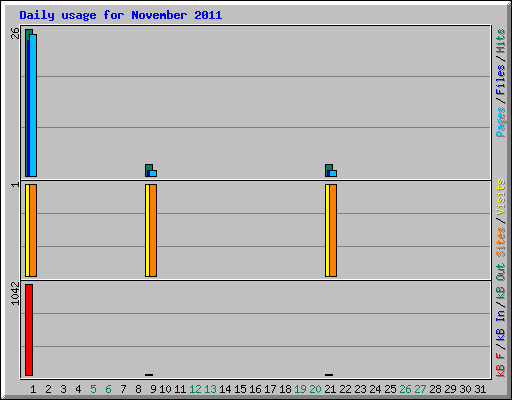The height and width of the screenshot is (400, 512).
Task: Click the 'Pages' legend label
Action: point(500,122)
